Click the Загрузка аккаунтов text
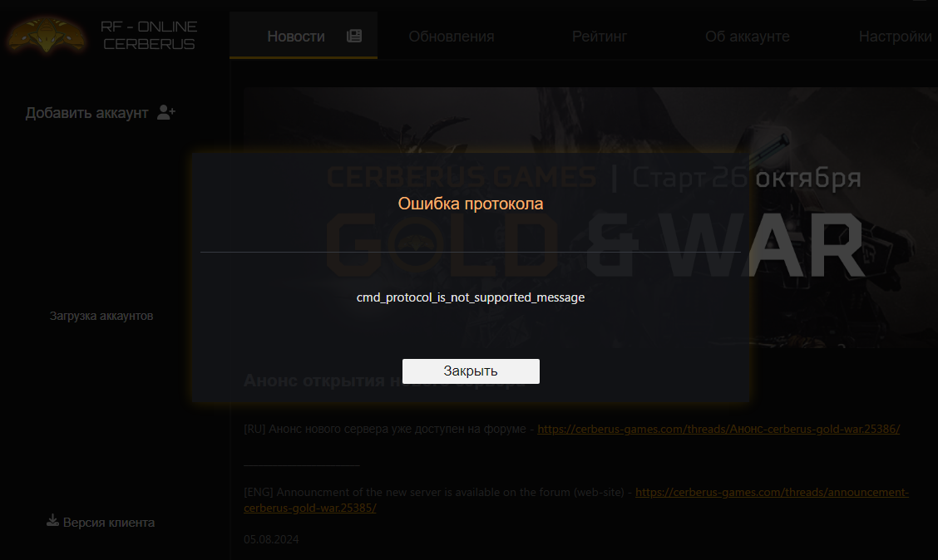Viewport: 938px width, 560px height. 101,316
